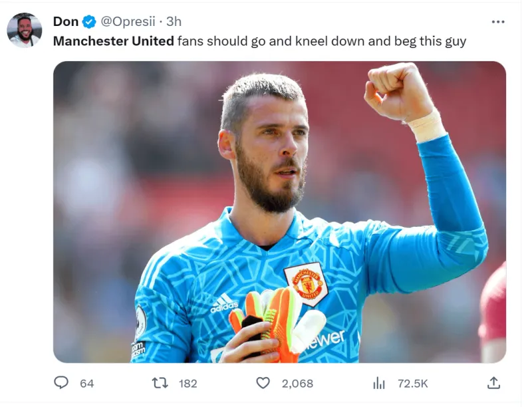
Task: View analytics via the bar chart icon
Action: point(378,383)
